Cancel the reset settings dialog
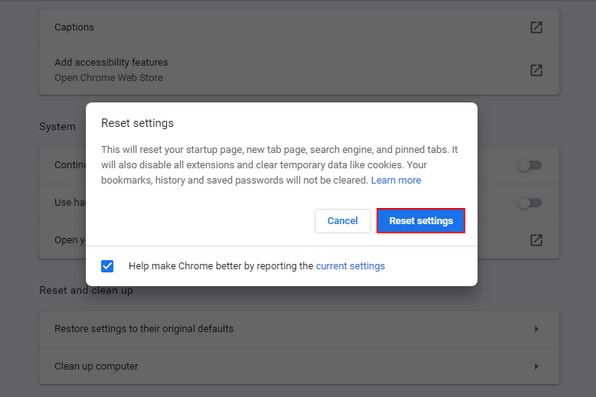The width and height of the screenshot is (596, 397). tap(342, 221)
